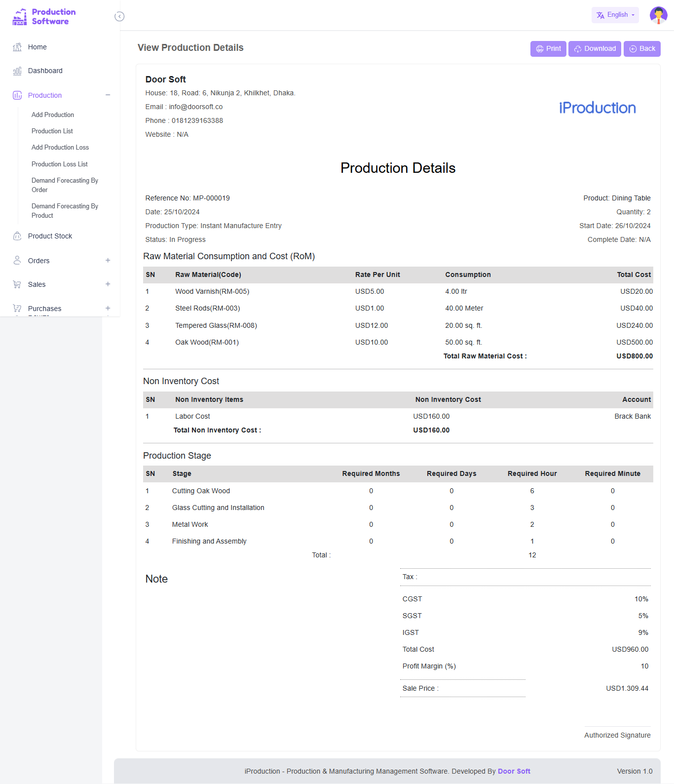The height and width of the screenshot is (784, 674).
Task: Follow the Door Soft footer link
Action: pyautogui.click(x=514, y=771)
